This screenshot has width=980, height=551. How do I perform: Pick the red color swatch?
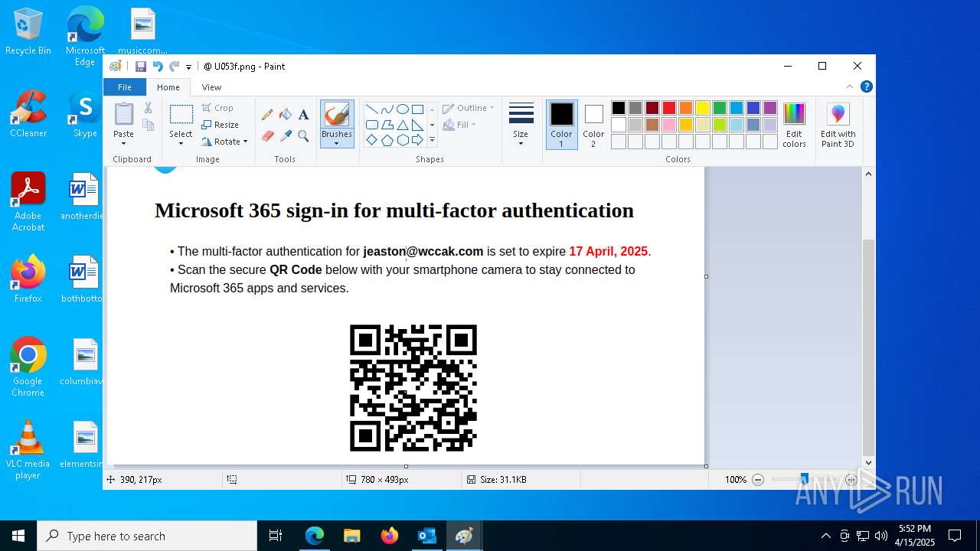point(669,108)
